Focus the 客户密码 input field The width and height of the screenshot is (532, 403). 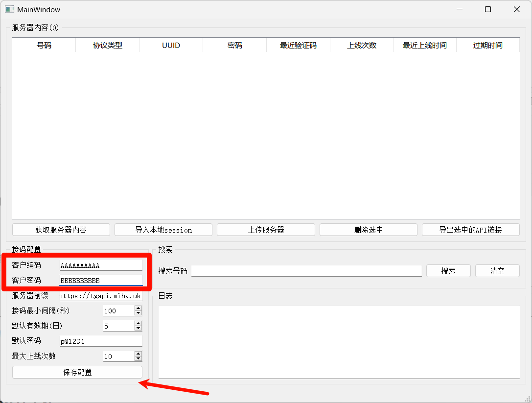101,281
